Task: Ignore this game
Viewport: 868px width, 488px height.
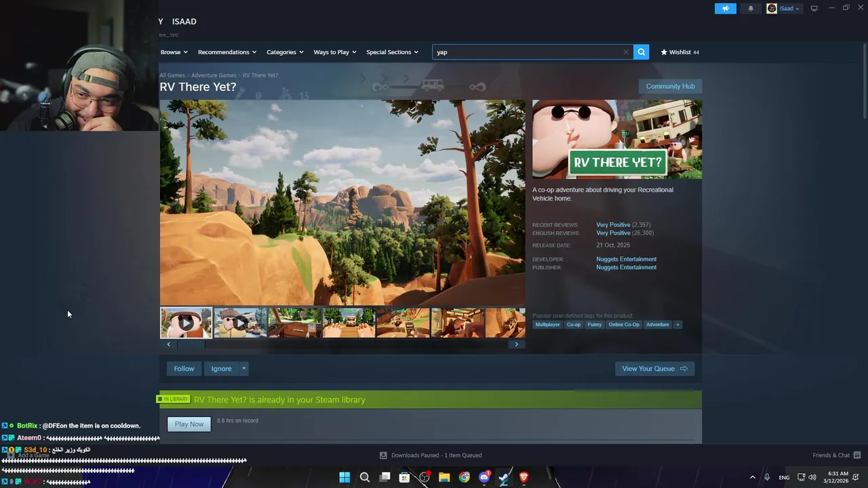Action: (221, 369)
